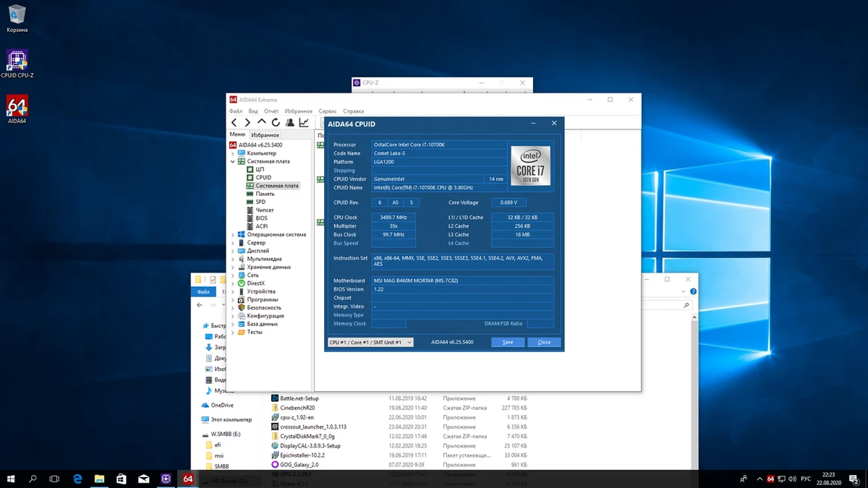Open Этот компьютер in Explorer navigation pane
This screenshot has height=488, width=868.
coord(226,419)
